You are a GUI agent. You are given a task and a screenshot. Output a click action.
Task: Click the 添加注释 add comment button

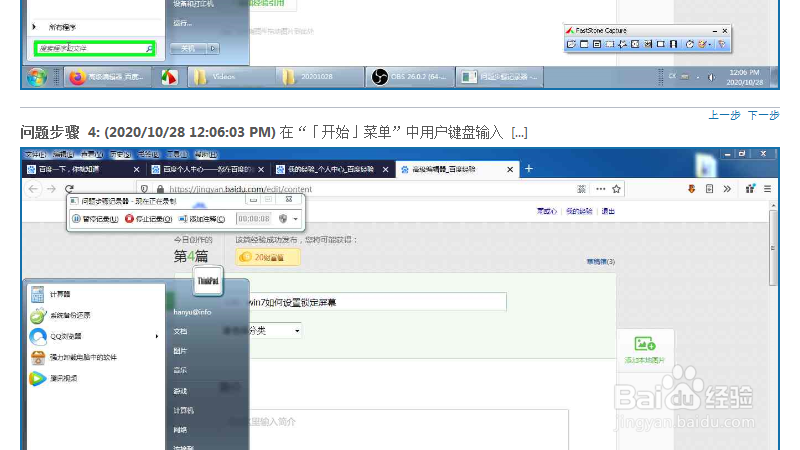pos(202,219)
